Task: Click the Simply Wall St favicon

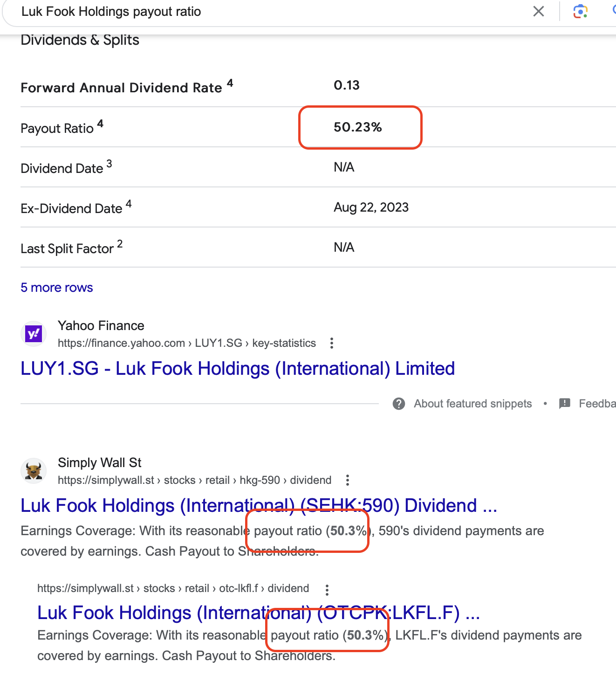Action: click(34, 471)
